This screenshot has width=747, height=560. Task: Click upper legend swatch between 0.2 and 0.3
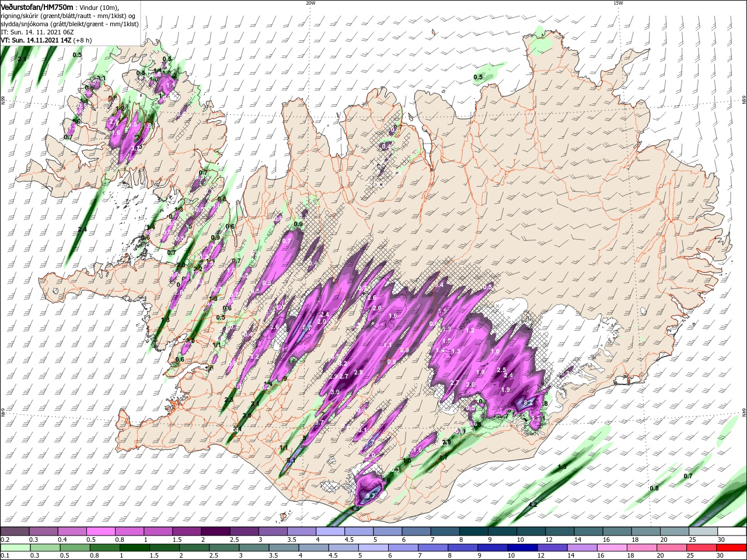15,531
